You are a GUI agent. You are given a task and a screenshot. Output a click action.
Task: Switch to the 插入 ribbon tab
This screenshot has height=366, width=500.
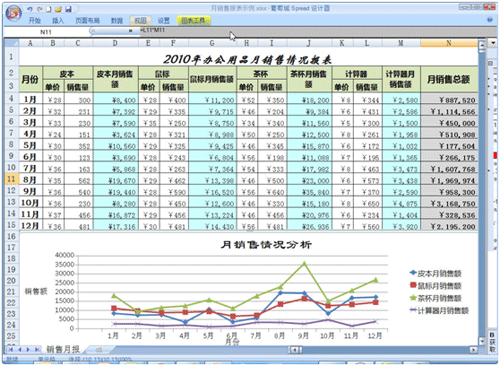coord(58,21)
